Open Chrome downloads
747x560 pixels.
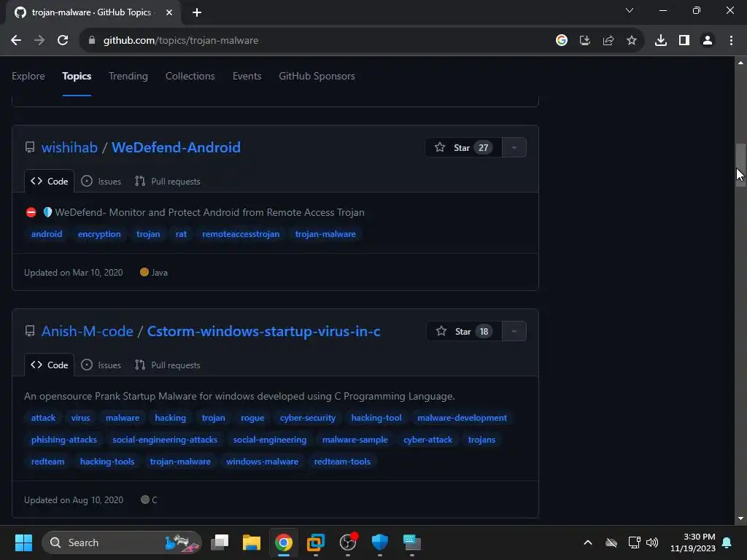point(660,41)
